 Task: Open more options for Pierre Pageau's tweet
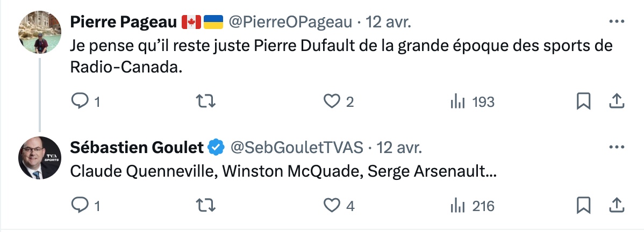[616, 22]
